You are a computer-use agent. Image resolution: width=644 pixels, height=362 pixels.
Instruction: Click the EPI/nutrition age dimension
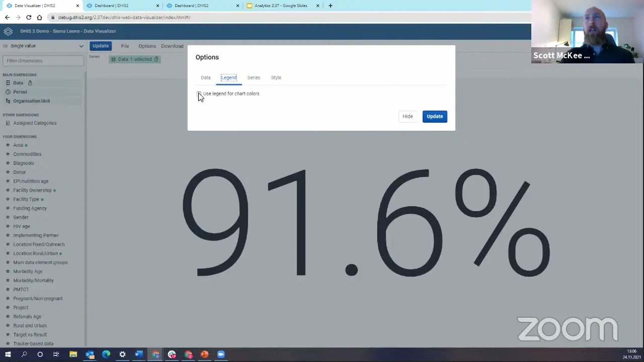tap(31, 181)
